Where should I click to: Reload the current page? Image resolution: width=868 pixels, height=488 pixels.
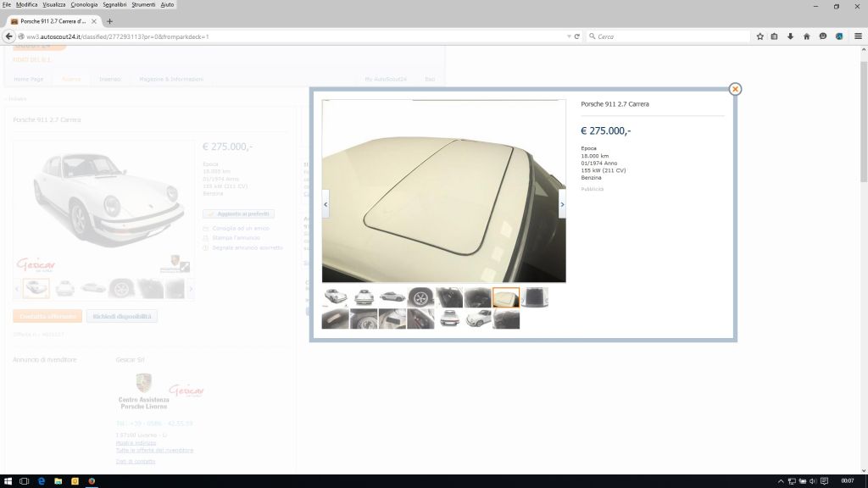[x=576, y=36]
